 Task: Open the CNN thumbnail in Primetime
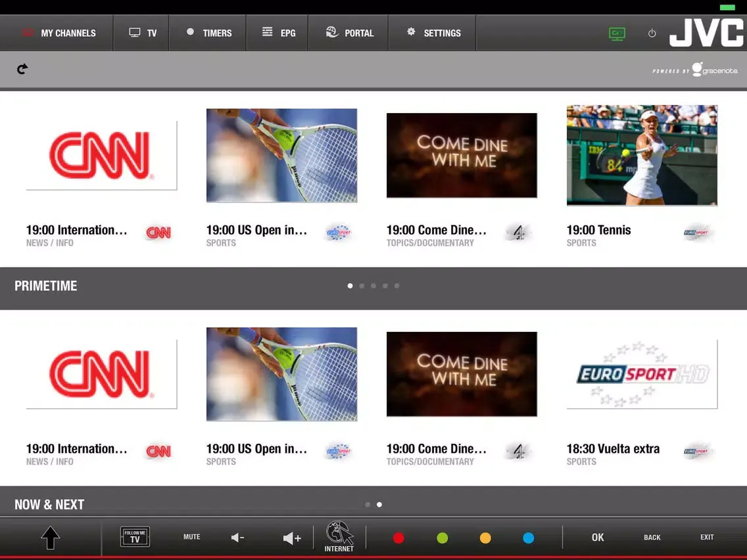tap(101, 155)
